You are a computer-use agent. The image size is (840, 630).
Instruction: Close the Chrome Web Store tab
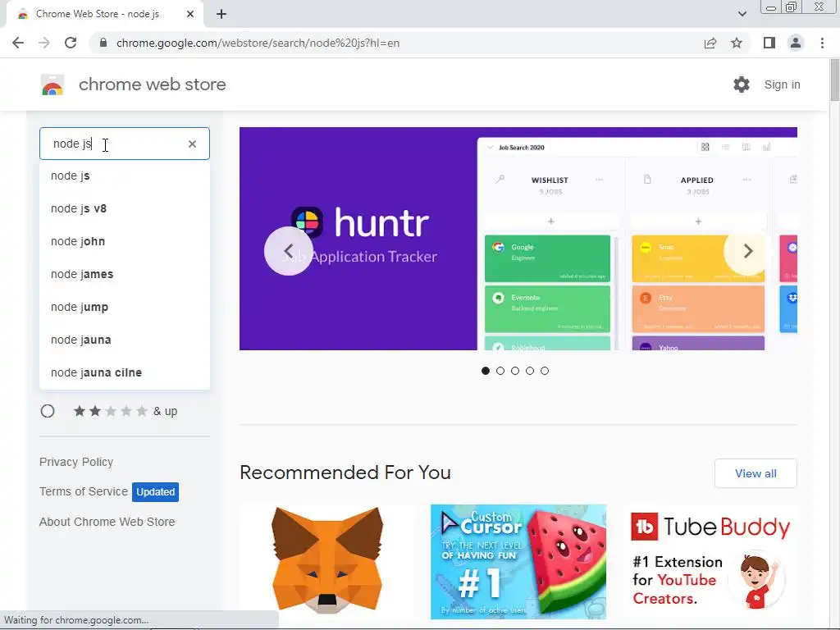(190, 14)
